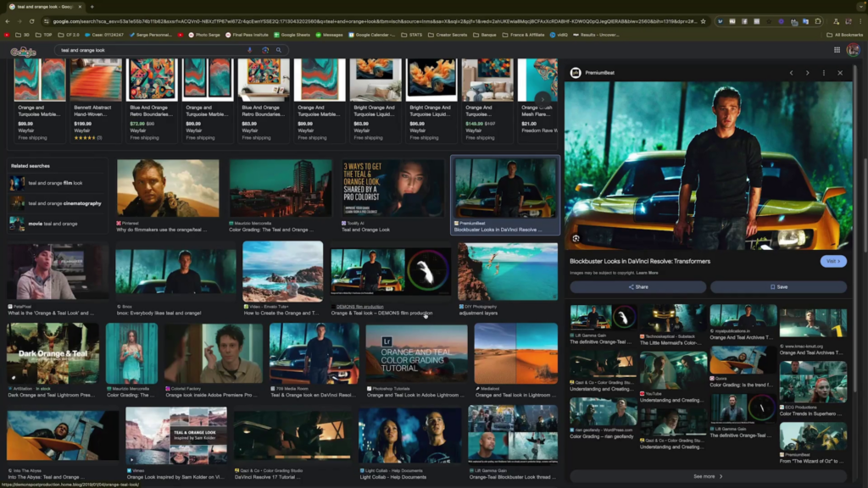Open the Google Sheets bookmark

pos(292,35)
